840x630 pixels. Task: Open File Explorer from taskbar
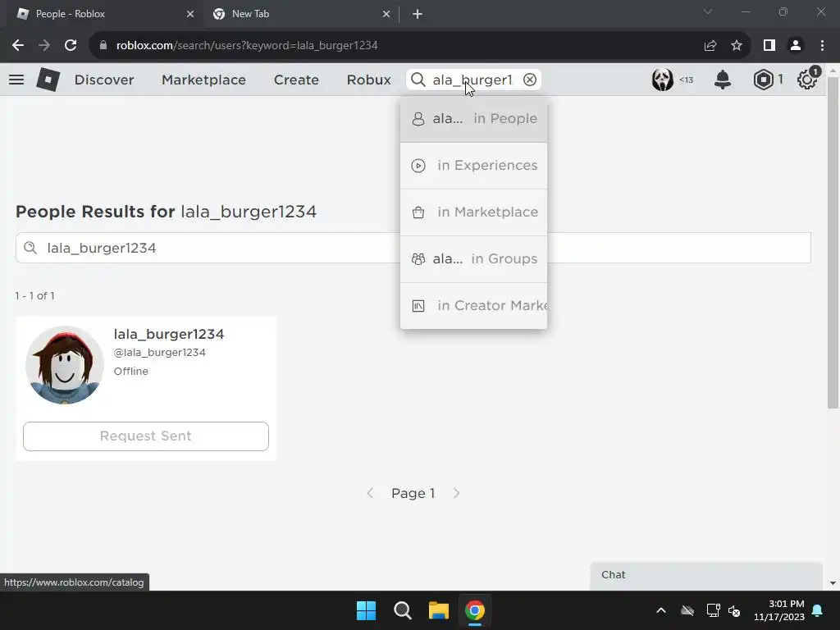438,610
